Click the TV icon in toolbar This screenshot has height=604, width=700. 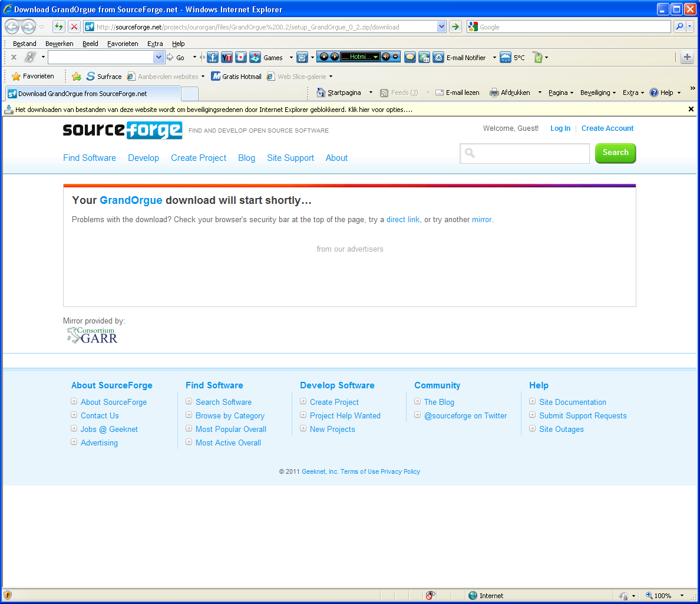click(x=302, y=57)
